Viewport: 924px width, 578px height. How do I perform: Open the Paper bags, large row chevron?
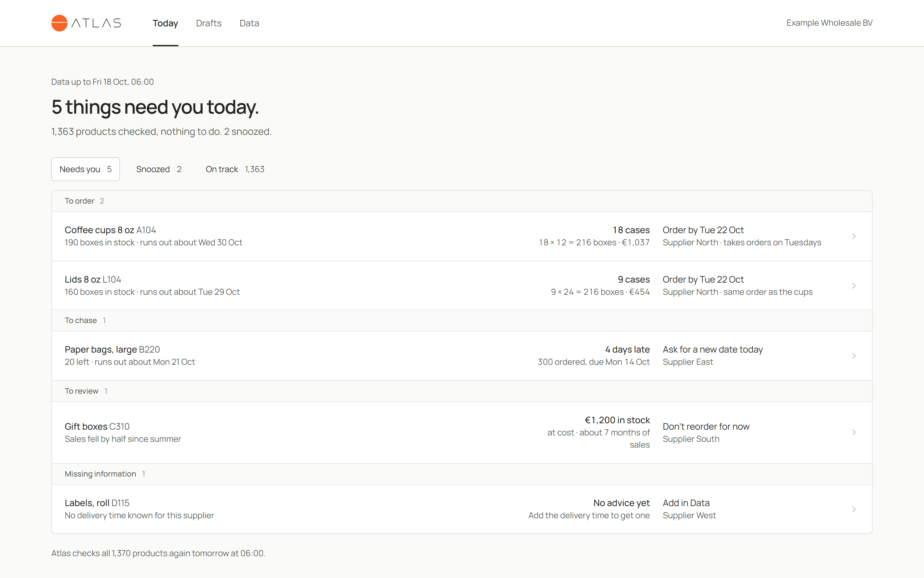pos(854,355)
